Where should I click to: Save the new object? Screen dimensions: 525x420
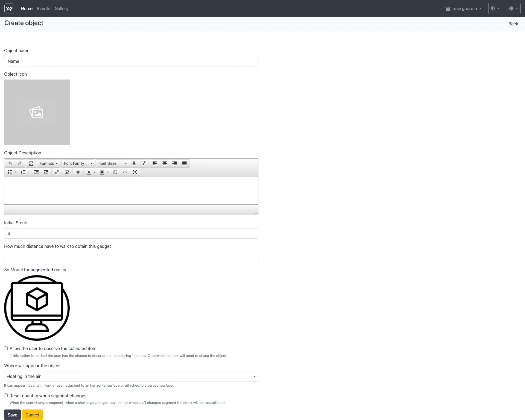[12, 414]
